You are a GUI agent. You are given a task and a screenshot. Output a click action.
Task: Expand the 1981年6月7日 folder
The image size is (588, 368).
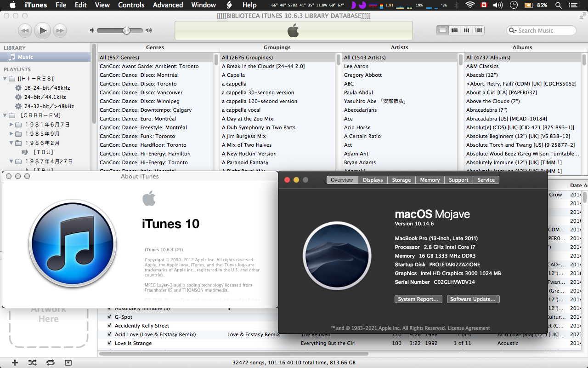tap(12, 125)
